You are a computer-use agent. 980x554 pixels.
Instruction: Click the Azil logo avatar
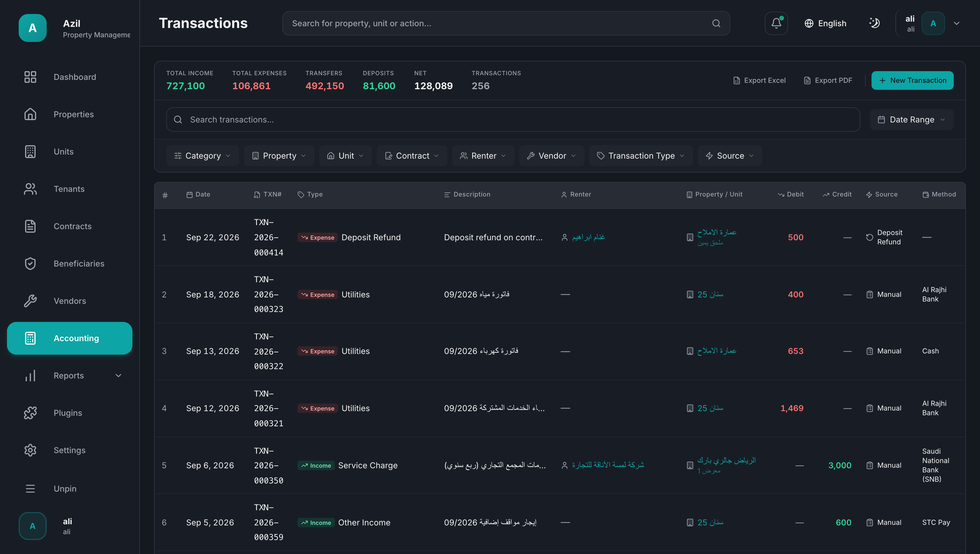(33, 28)
